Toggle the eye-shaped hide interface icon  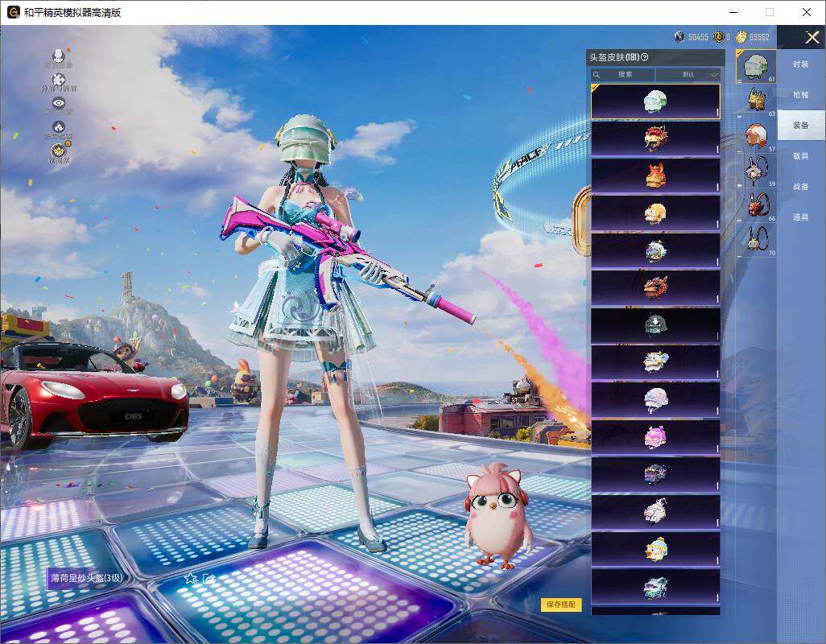[x=59, y=103]
